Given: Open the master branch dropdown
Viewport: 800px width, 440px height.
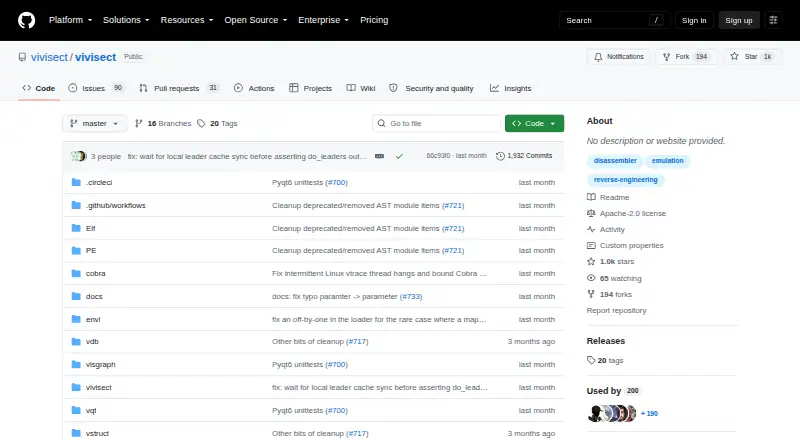Looking at the screenshot, I should tap(95, 124).
